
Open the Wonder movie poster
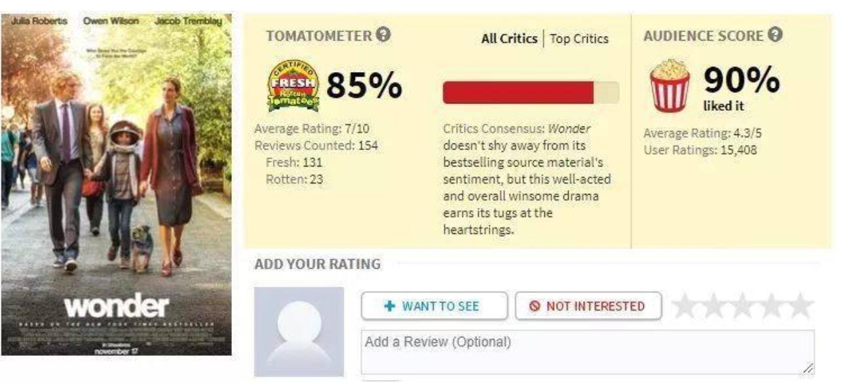(x=116, y=185)
